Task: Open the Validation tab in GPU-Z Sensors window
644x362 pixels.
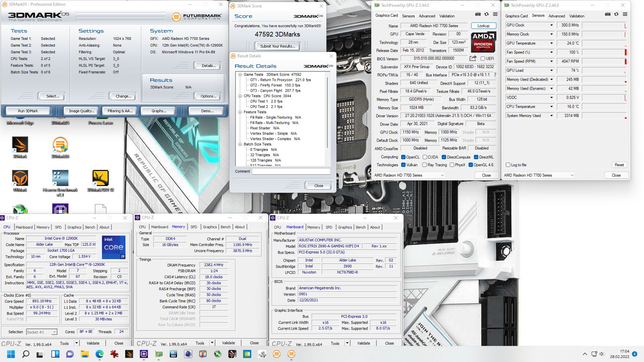Action: click(x=577, y=16)
